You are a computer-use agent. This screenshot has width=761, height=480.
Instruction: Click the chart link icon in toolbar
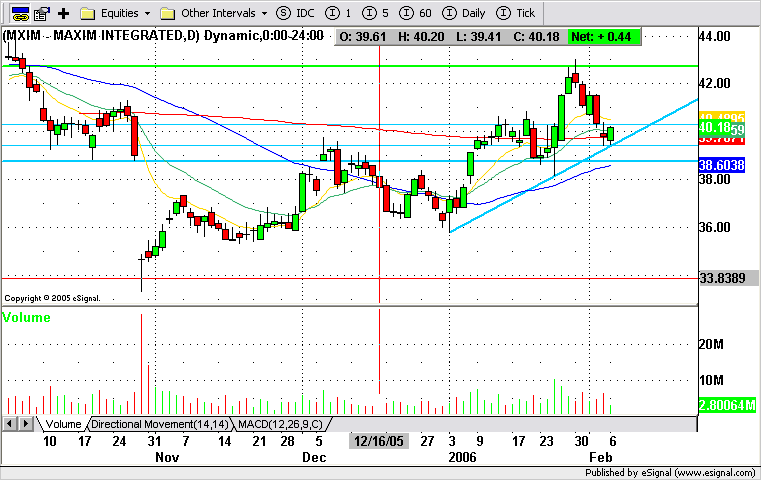coord(20,13)
